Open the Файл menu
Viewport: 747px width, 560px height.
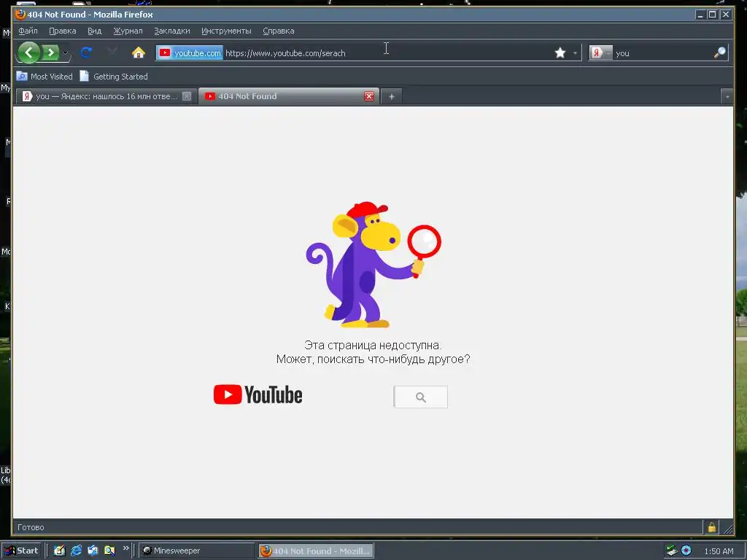coord(28,31)
